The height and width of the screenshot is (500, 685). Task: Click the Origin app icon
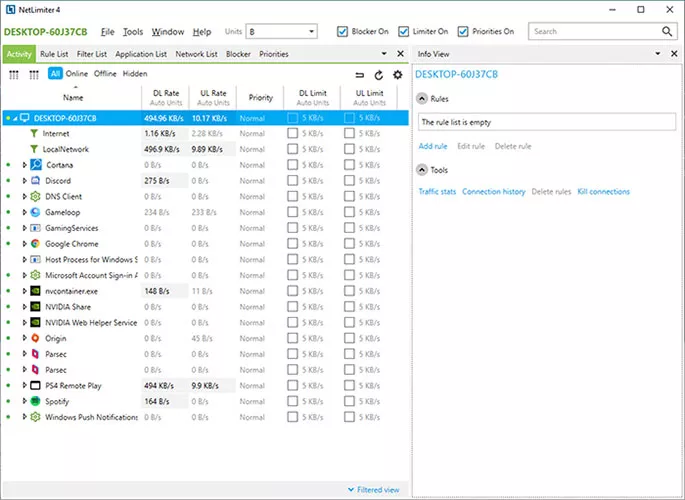35,338
